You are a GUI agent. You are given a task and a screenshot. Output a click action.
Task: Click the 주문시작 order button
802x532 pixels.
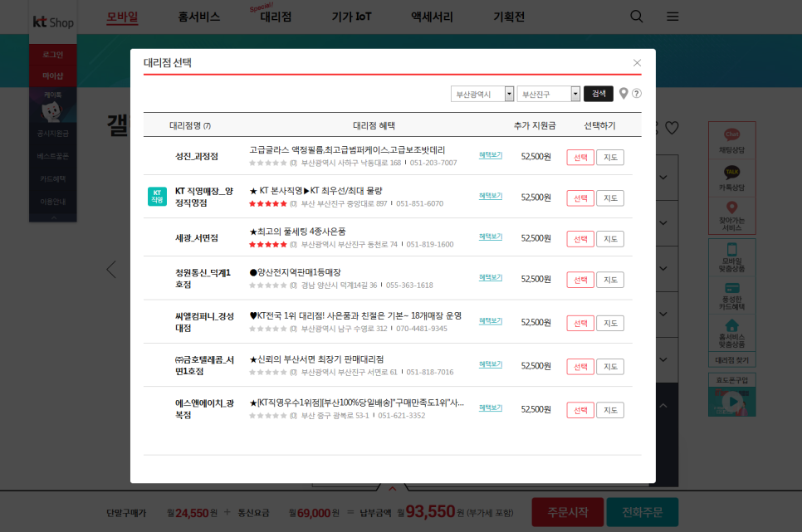(x=568, y=512)
